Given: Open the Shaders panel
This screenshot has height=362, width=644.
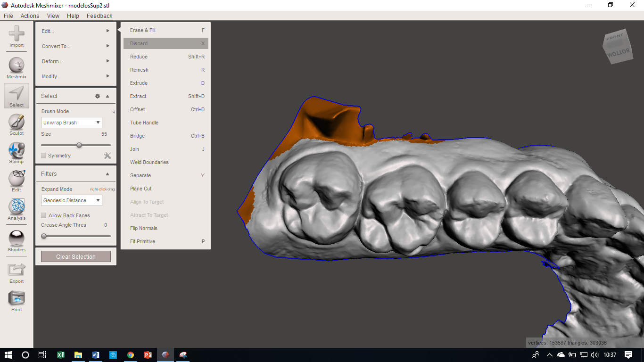Looking at the screenshot, I should [x=17, y=241].
